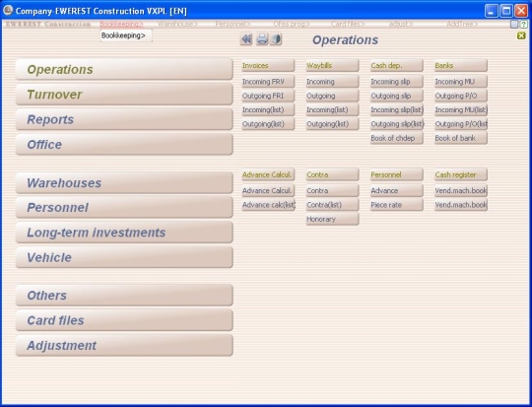Click the help question mark icon
This screenshot has width=532, height=407.
pyautogui.click(x=524, y=24)
